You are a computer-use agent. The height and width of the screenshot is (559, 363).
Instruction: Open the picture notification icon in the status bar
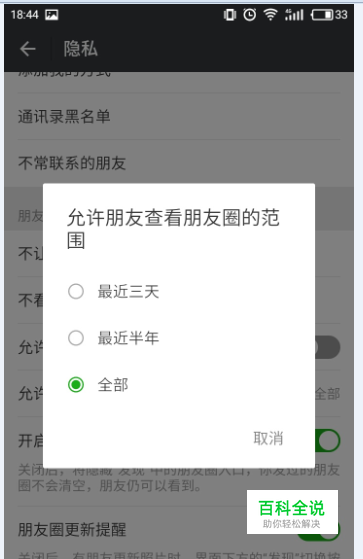tap(52, 15)
